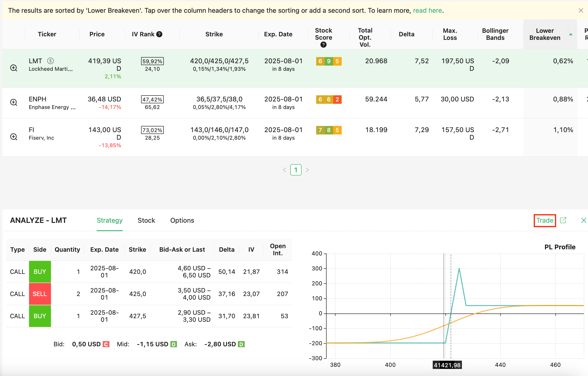Viewport: 588px width, 376px height.
Task: Sort by the Delta column header
Action: point(406,34)
